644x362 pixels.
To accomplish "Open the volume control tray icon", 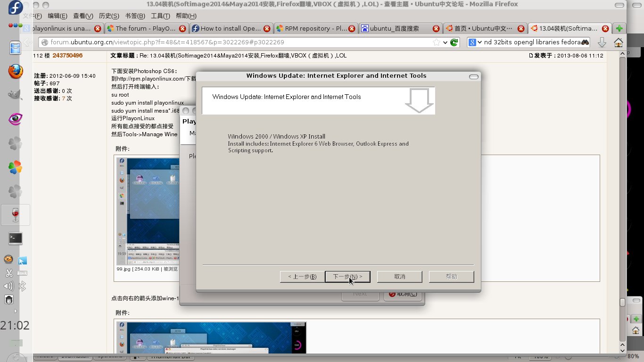I will coord(8,286).
